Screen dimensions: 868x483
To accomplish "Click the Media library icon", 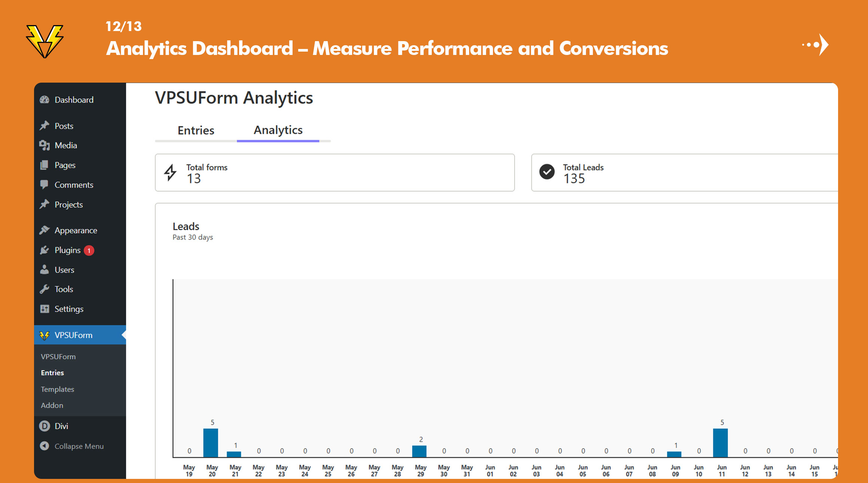I will 45,145.
